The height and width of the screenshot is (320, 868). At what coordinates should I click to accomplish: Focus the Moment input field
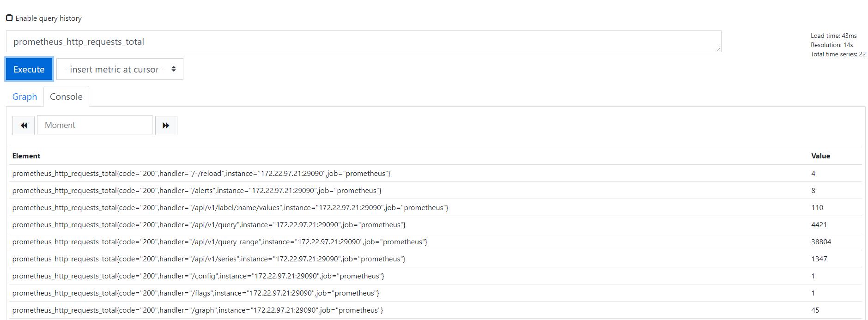(x=95, y=125)
